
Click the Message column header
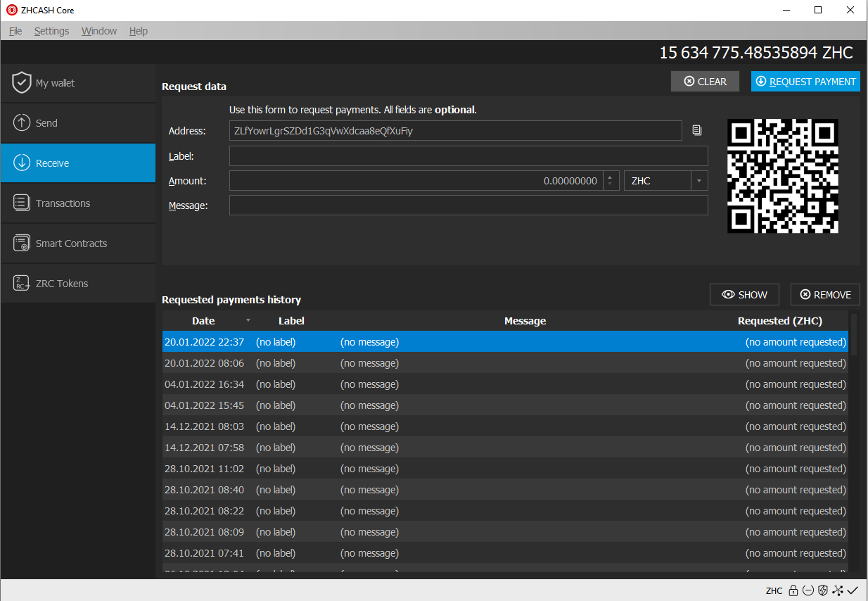[x=525, y=321]
